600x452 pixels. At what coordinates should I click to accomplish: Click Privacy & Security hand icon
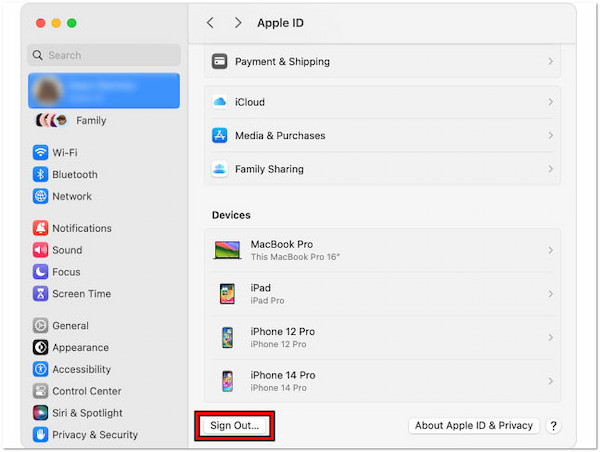point(41,435)
